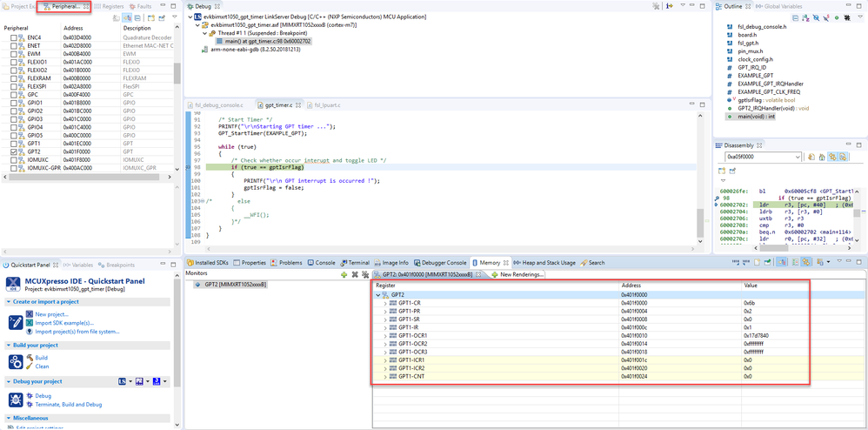The image size is (868, 430).
Task: Check the IOMUXC peripheral checkbox
Action: click(14, 159)
